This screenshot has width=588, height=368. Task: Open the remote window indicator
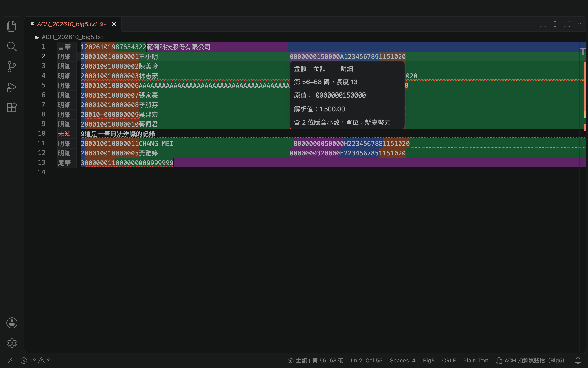click(x=10, y=360)
